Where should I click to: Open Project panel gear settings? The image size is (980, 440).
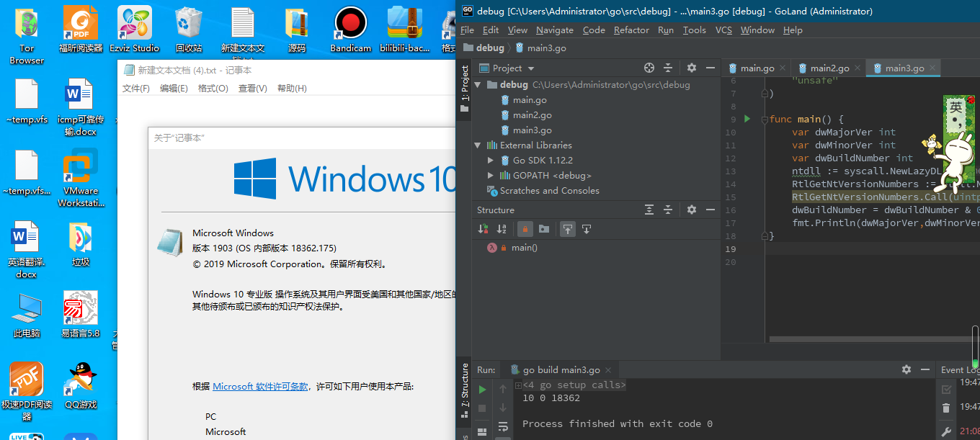pyautogui.click(x=691, y=68)
